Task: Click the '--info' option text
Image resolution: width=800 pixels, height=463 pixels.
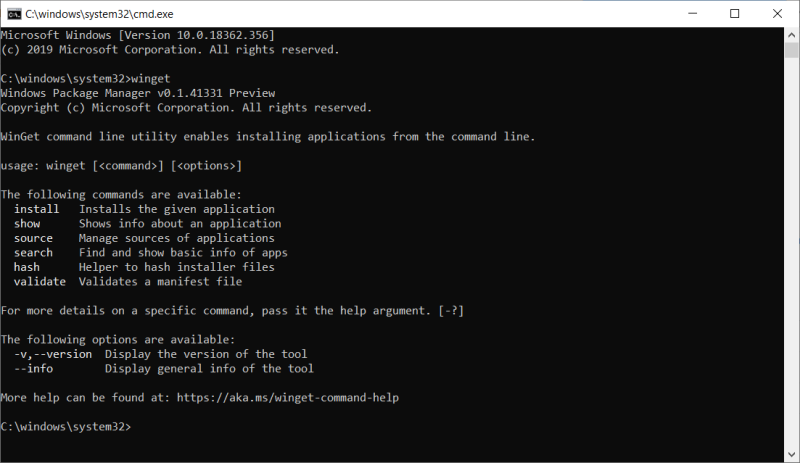Action: coord(33,368)
